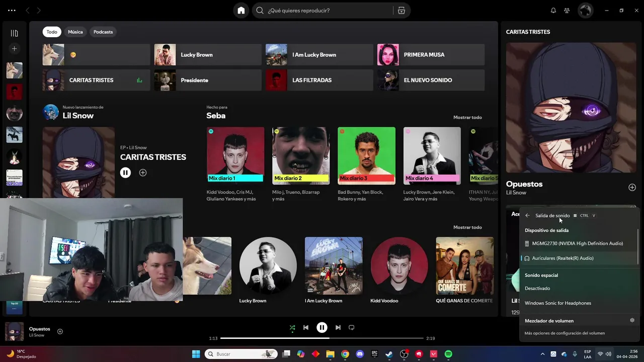Image resolution: width=644 pixels, height=362 pixels.
Task: Save CARITAS TRISTES EP with plus icon
Action: 143,172
